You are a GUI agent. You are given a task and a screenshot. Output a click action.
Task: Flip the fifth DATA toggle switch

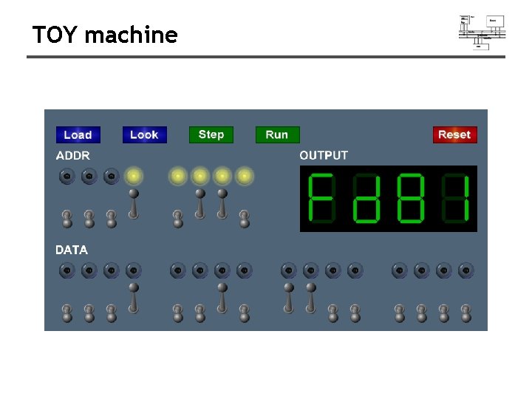(x=178, y=313)
